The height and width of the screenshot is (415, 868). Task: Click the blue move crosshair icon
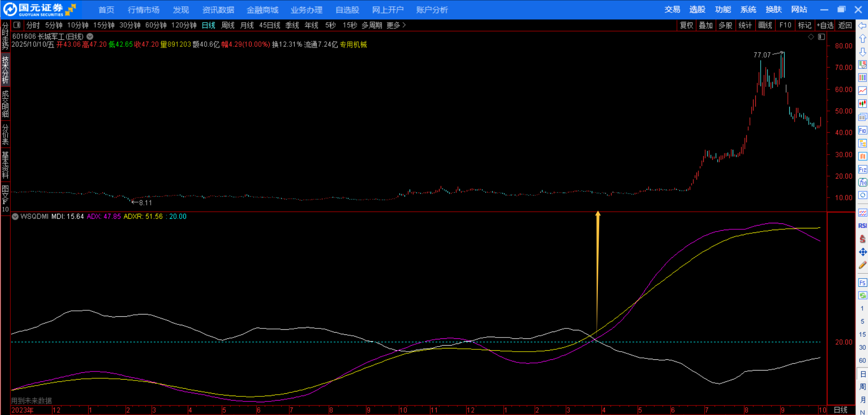coord(863,252)
